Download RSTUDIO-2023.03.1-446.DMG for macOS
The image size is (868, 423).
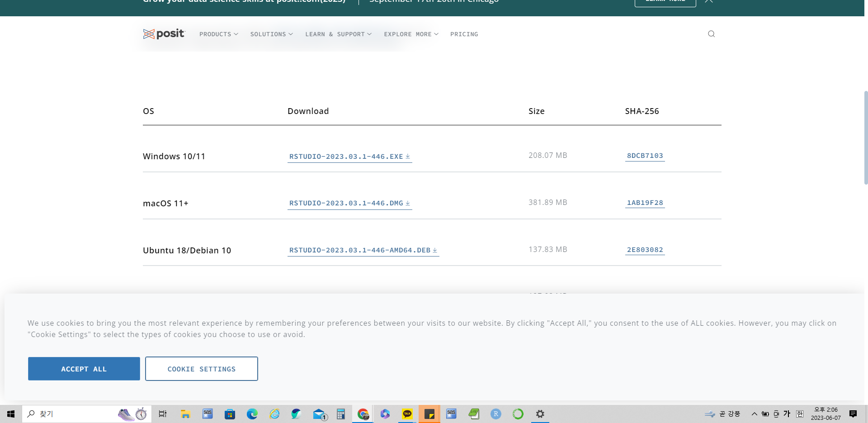(x=349, y=203)
